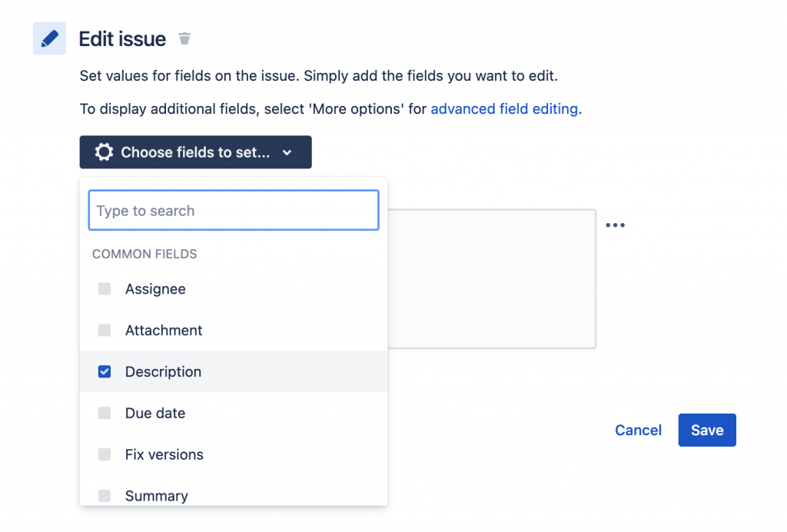This screenshot has width=787, height=532.
Task: Open the three-dot more options menu
Action: point(615,225)
